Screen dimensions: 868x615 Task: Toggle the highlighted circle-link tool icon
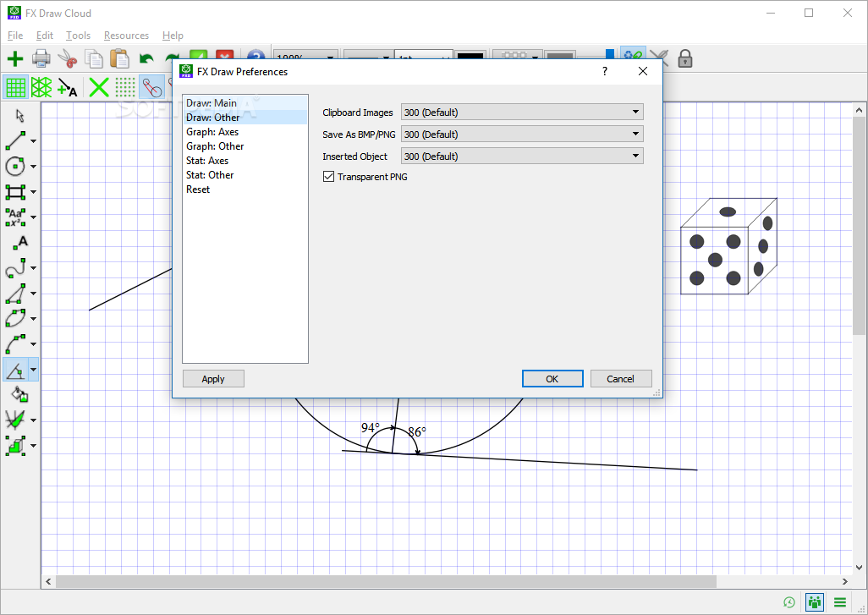point(151,87)
